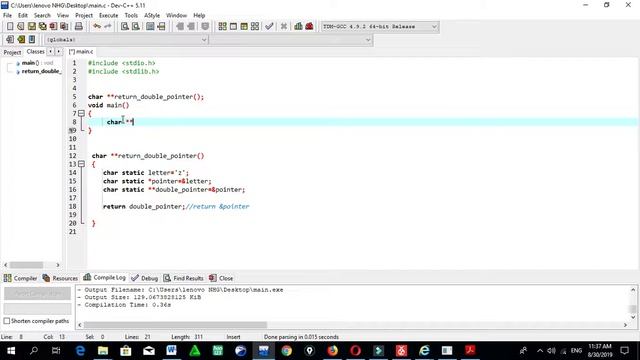Click the Toggle bookmarks toolbar icon

coord(21,40)
